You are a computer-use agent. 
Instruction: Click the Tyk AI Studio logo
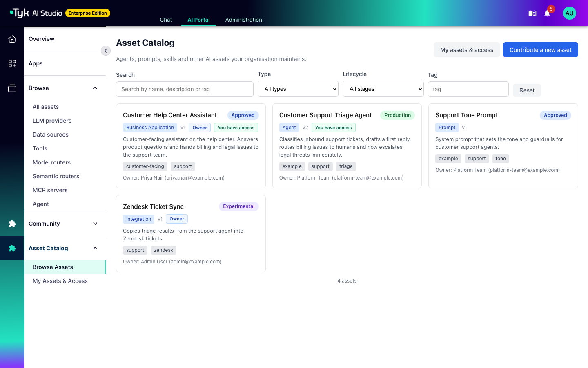(x=36, y=13)
